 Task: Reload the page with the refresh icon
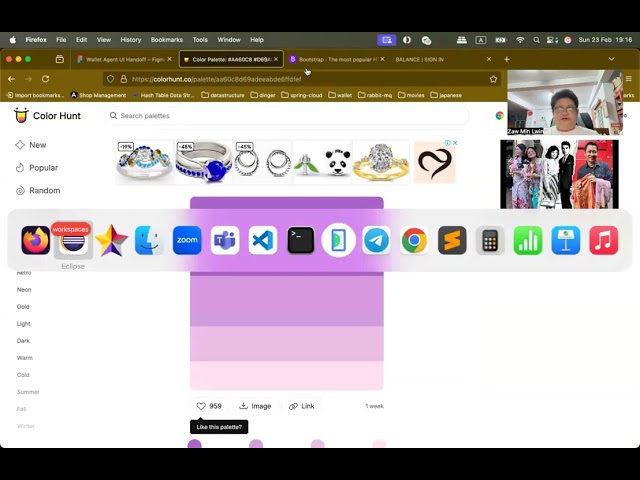point(45,79)
